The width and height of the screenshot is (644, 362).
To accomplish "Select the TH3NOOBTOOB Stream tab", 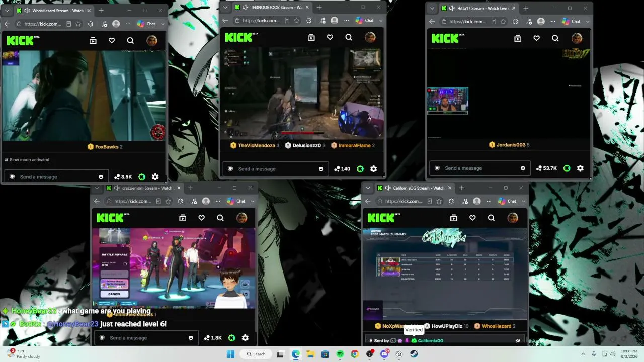I will coord(272,7).
